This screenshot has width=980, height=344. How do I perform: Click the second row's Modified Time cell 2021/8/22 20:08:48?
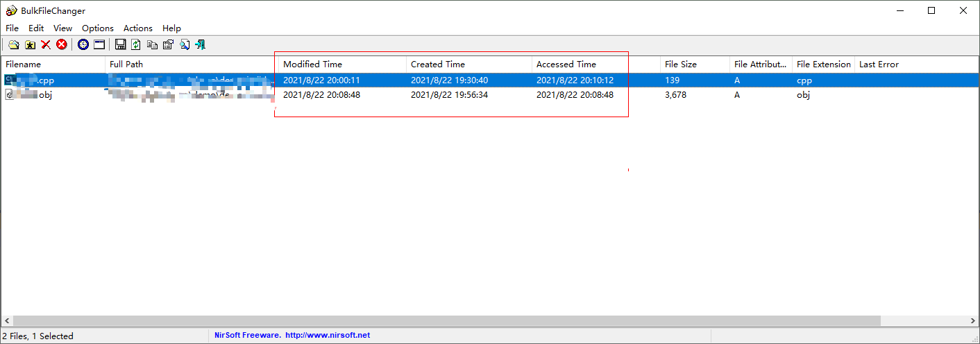tap(321, 95)
